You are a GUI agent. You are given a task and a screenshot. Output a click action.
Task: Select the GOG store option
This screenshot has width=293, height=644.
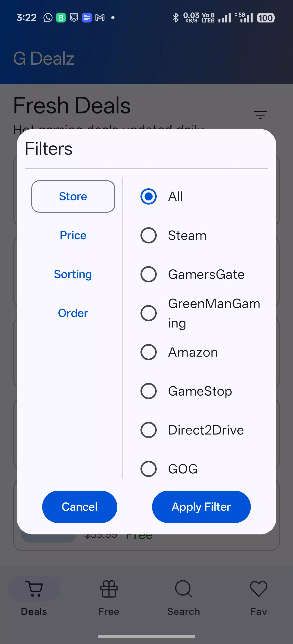click(x=148, y=469)
